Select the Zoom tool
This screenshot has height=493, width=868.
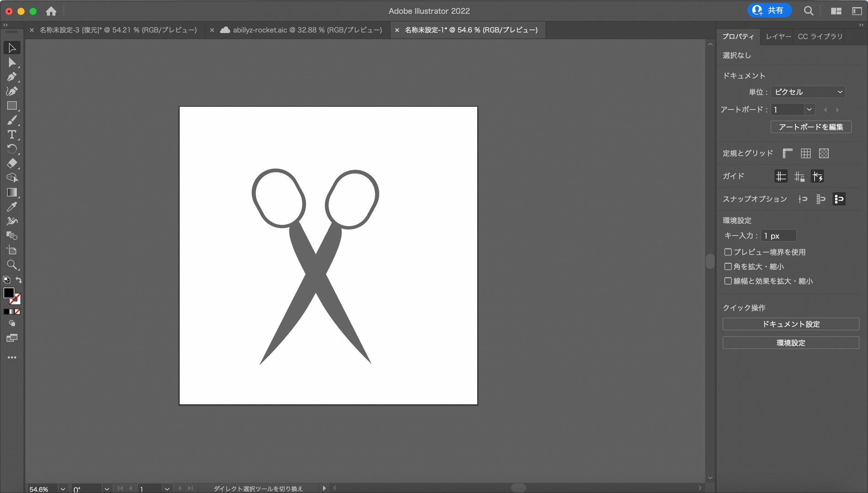click(12, 265)
